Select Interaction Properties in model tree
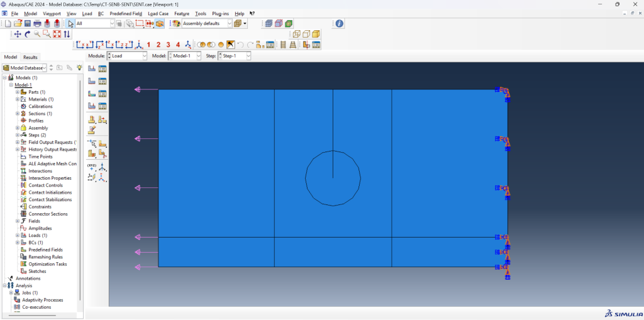The height and width of the screenshot is (320, 644). pos(50,178)
